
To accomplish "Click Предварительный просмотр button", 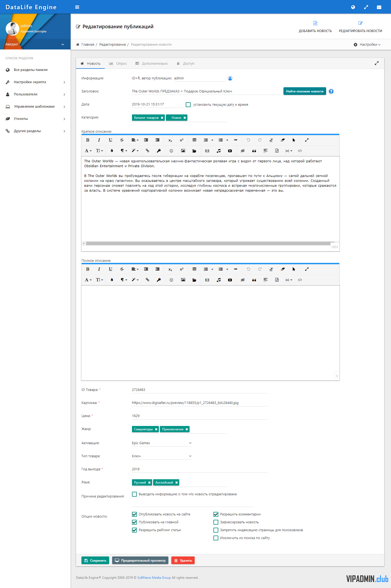I will click(140, 561).
